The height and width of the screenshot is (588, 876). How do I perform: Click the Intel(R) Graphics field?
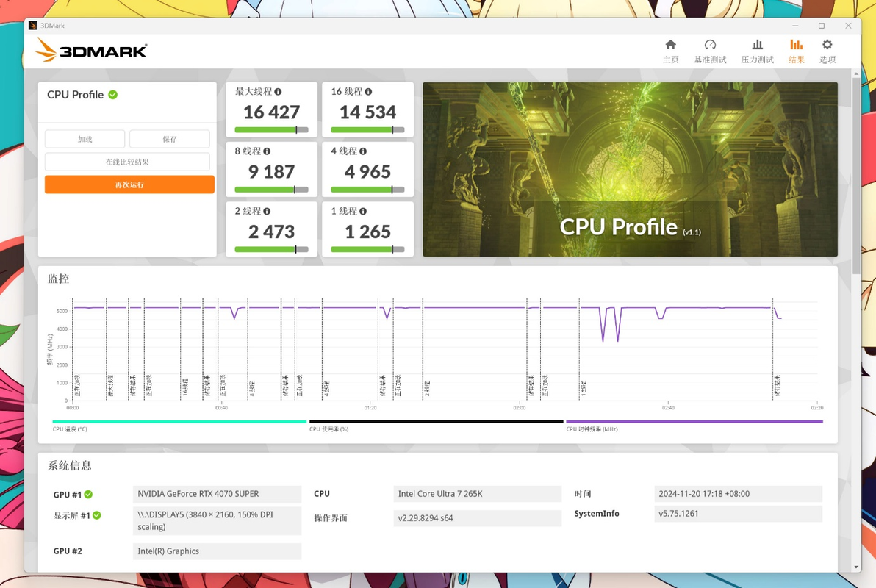pyautogui.click(x=218, y=551)
